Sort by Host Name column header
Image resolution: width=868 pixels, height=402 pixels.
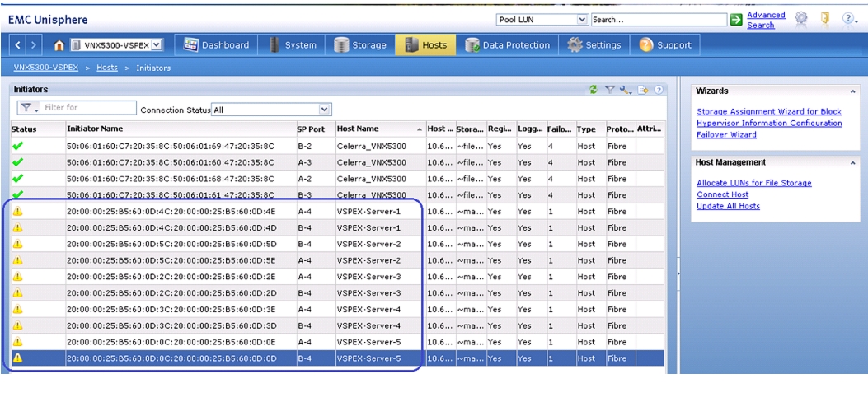pyautogui.click(x=381, y=129)
